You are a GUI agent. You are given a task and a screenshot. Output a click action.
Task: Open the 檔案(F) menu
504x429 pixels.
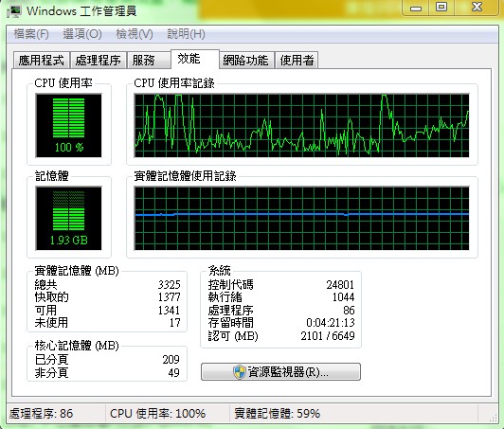pos(31,34)
